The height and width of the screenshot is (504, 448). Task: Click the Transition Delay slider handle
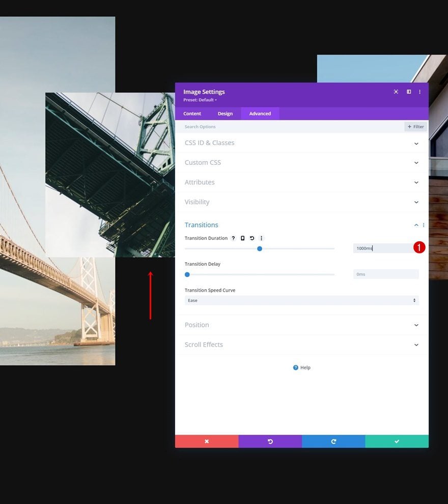tap(187, 274)
